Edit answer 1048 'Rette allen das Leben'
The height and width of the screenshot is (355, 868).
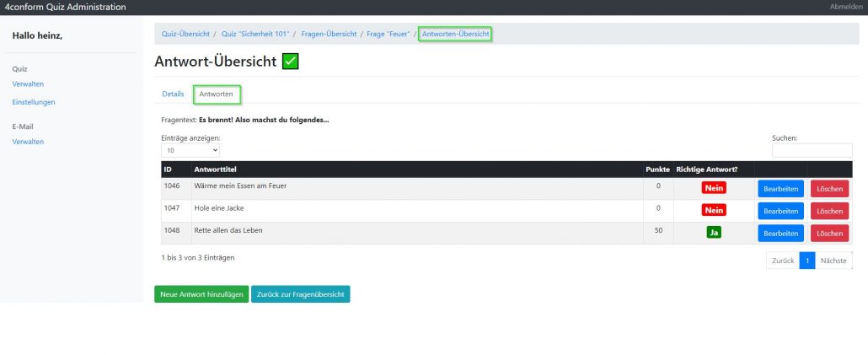pos(780,233)
